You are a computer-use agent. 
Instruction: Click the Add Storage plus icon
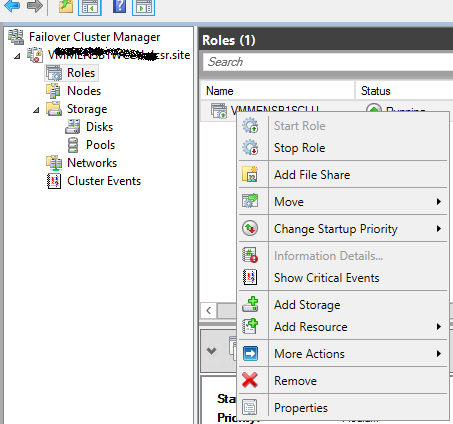point(250,304)
